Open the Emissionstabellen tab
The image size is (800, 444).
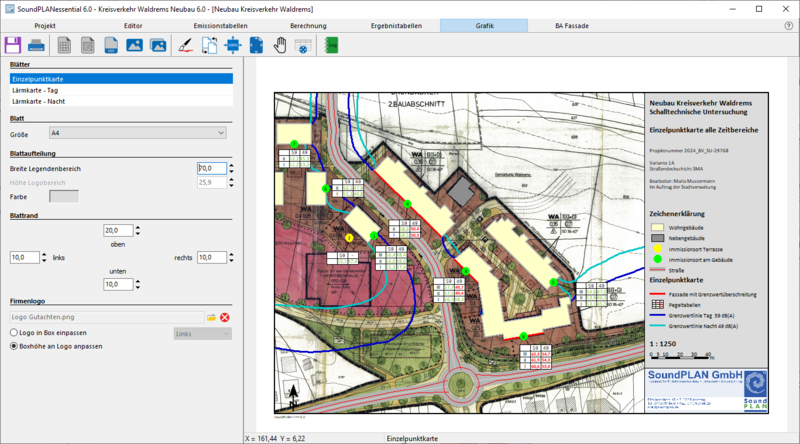click(220, 26)
